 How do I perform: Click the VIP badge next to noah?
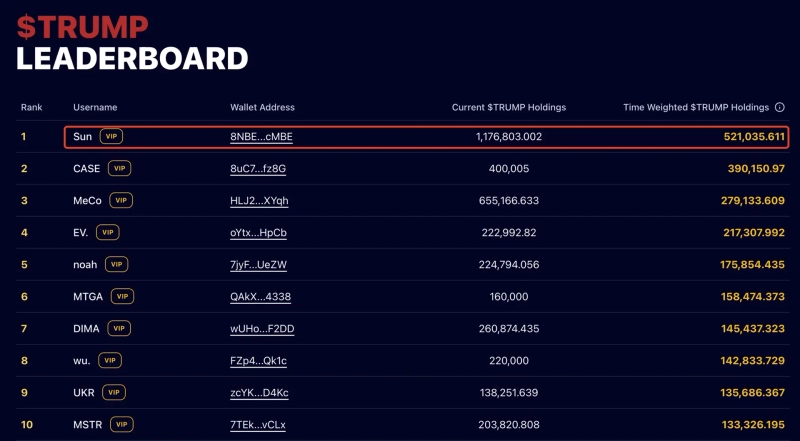click(117, 264)
